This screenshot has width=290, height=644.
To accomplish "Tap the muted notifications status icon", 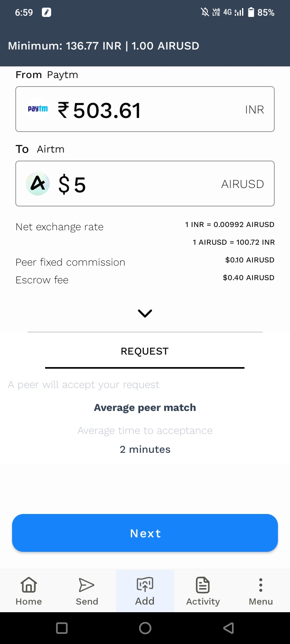I will click(x=205, y=12).
